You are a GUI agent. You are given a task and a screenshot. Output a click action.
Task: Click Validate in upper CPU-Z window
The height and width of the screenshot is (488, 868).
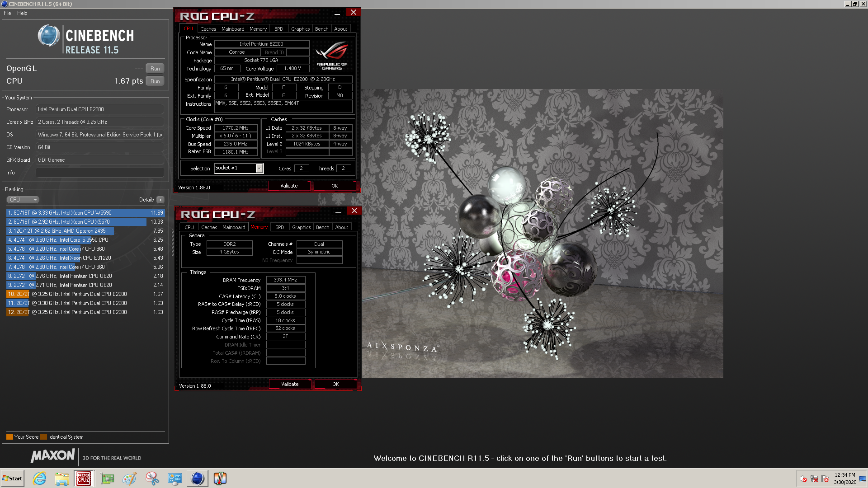289,186
